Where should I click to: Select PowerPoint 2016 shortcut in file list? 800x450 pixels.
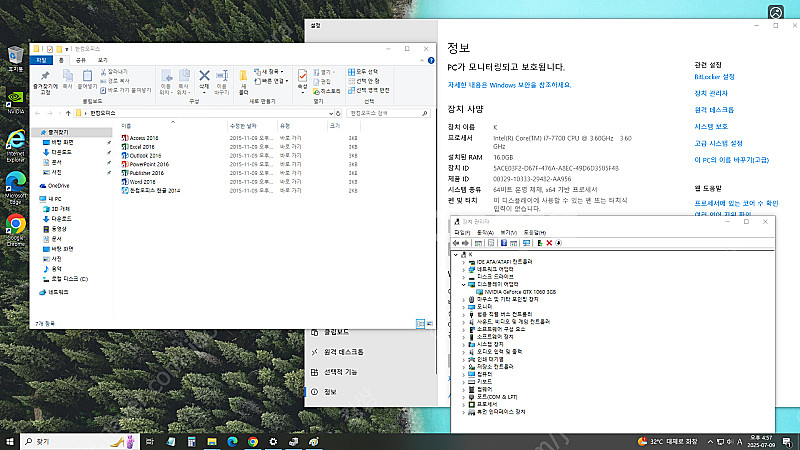145,164
